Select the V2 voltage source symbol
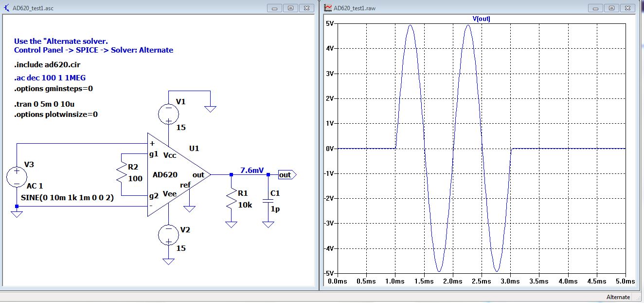 (168, 235)
